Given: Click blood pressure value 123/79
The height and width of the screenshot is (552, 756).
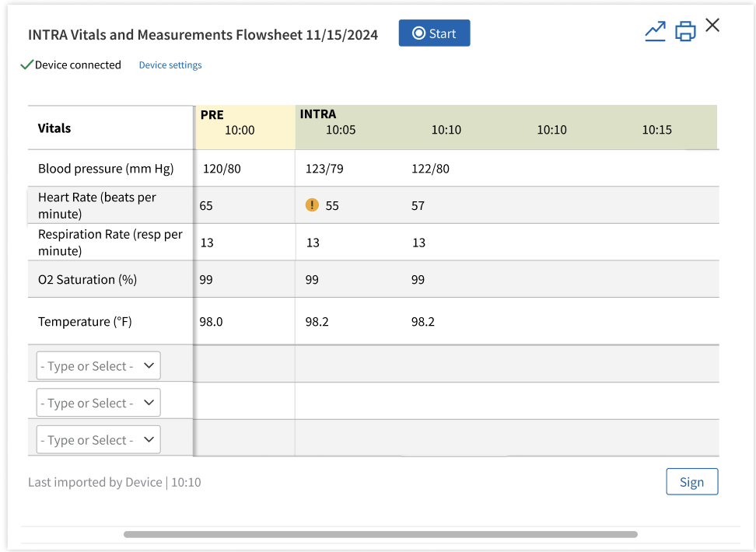Looking at the screenshot, I should pyautogui.click(x=324, y=169).
